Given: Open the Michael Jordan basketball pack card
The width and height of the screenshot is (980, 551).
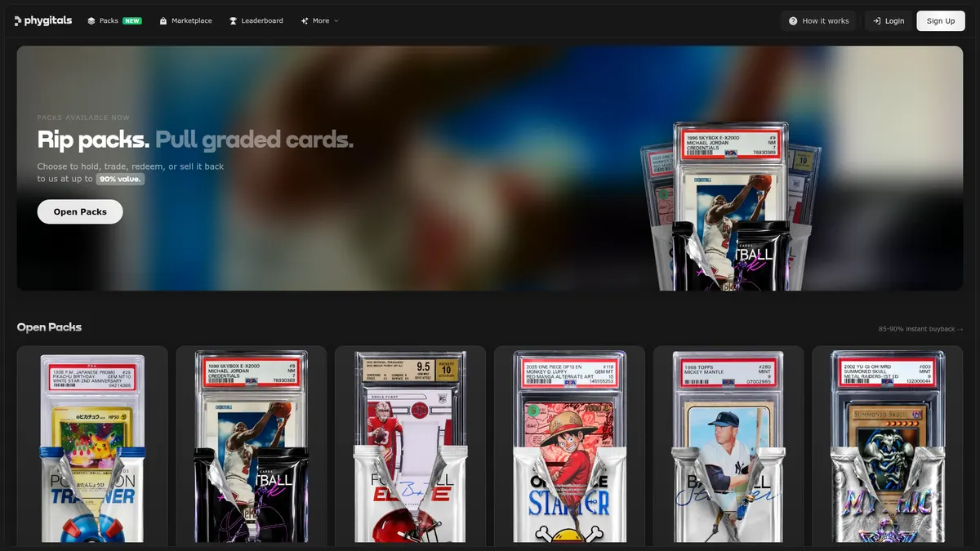Looking at the screenshot, I should pos(252,446).
